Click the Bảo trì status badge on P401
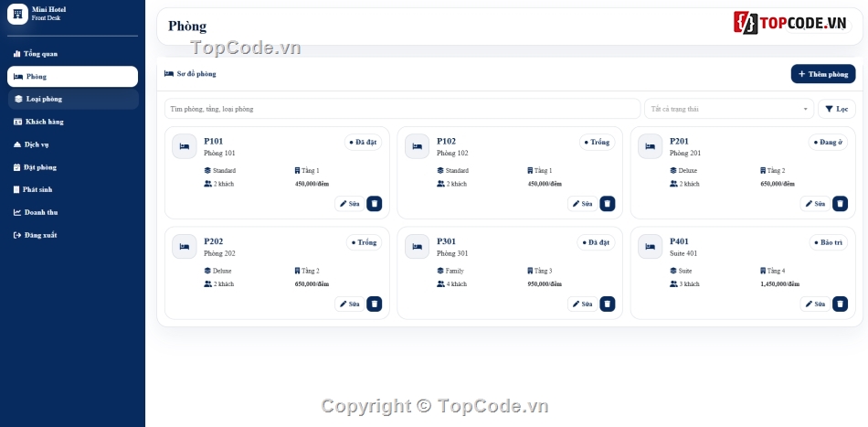 (x=829, y=242)
